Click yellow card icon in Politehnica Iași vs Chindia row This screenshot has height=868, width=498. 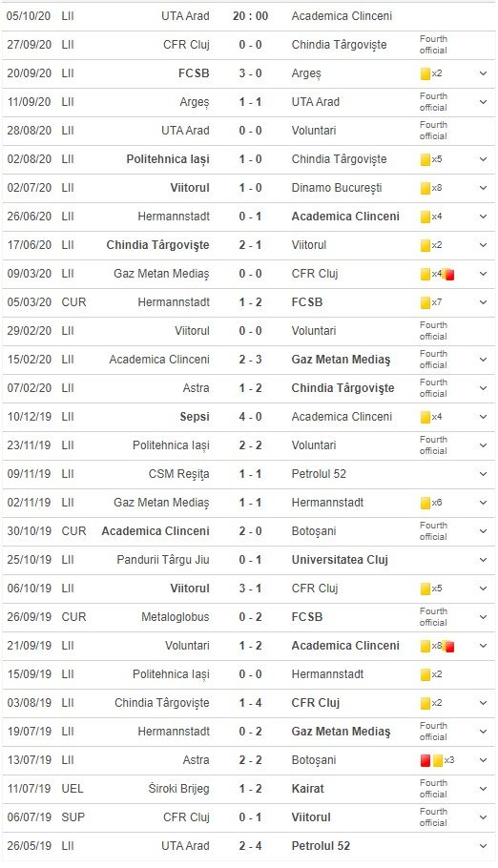425,159
